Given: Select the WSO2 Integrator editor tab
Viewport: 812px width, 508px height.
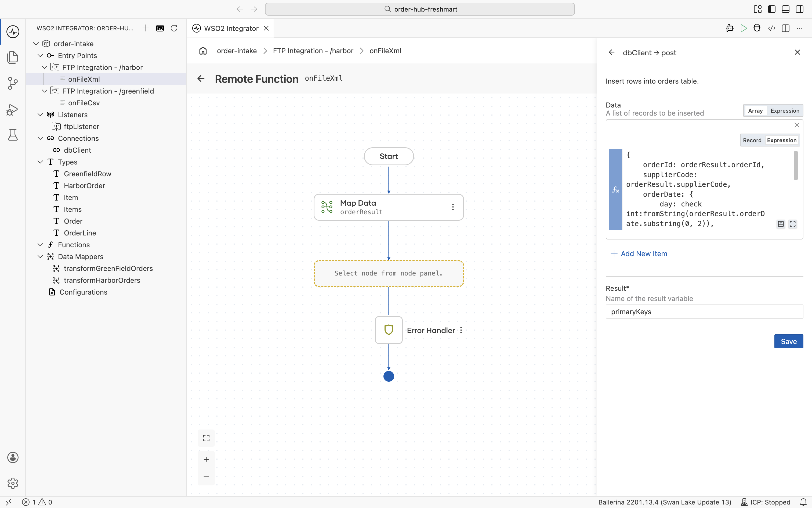Looking at the screenshot, I should [x=230, y=28].
